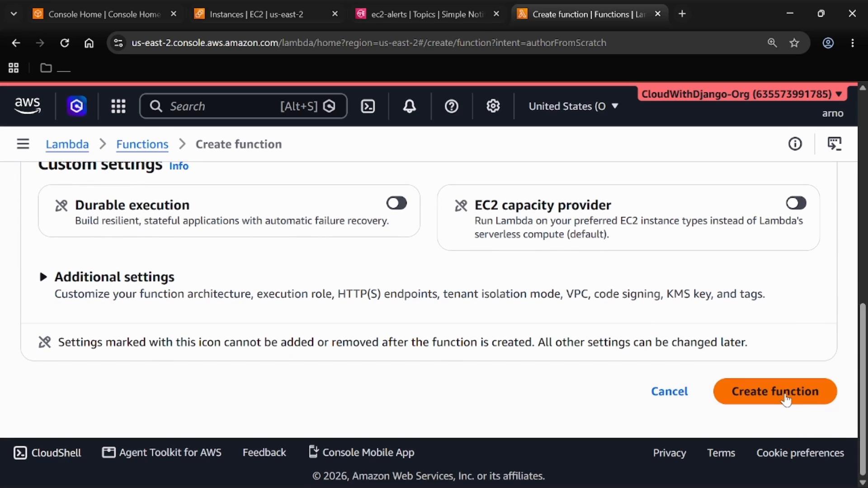
Task: Open a new browser tab
Action: click(x=682, y=14)
